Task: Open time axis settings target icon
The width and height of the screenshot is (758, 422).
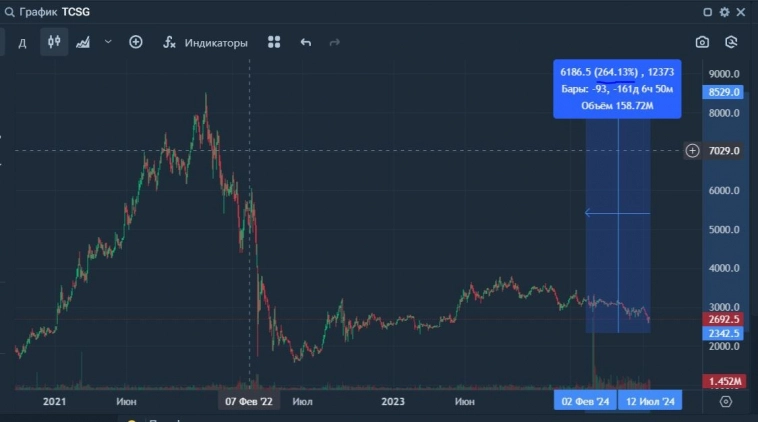Action: (726, 402)
